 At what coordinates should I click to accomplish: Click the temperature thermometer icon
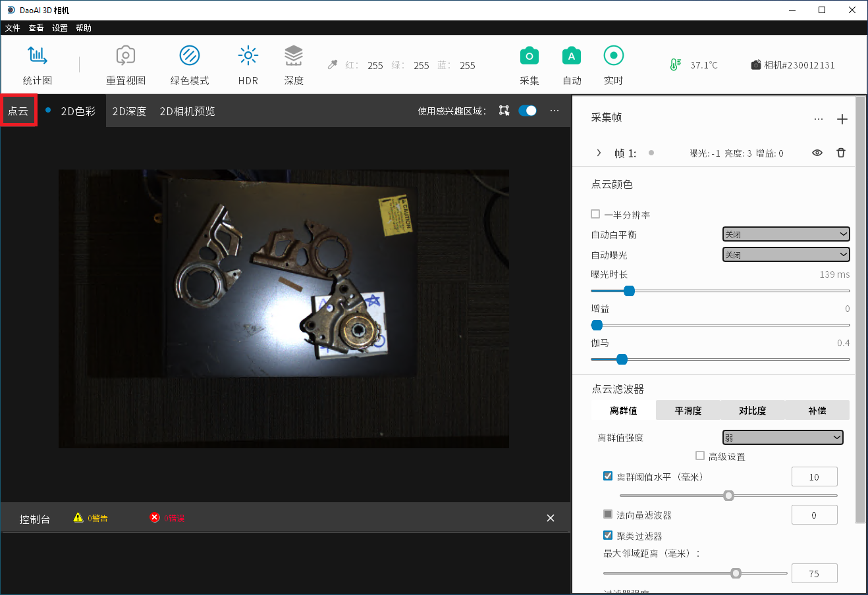(x=675, y=65)
